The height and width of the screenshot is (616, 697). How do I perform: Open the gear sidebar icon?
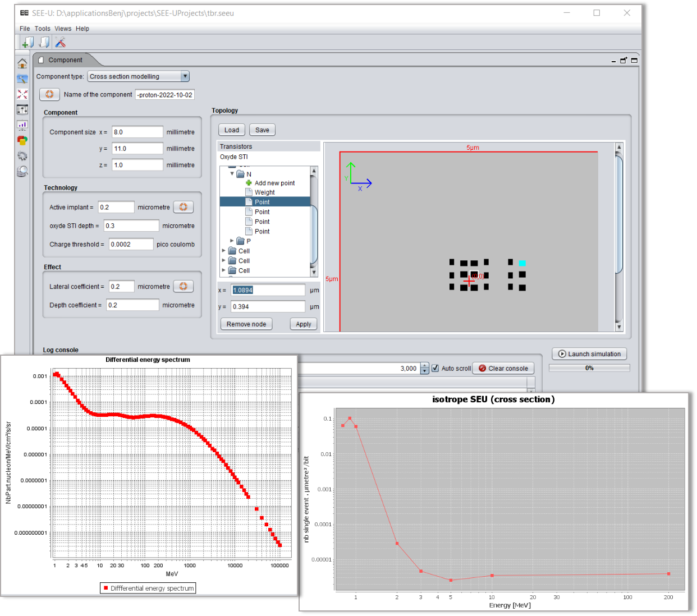pos(22,156)
